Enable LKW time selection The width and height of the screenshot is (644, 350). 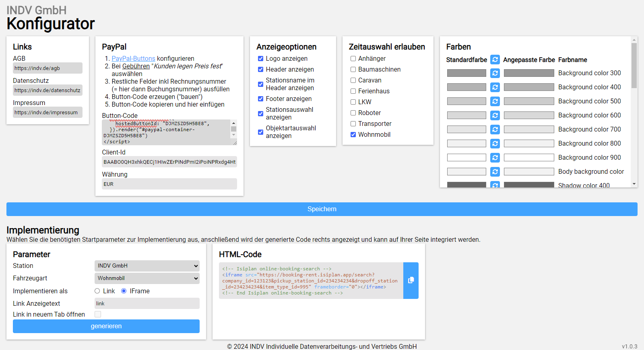point(353,102)
